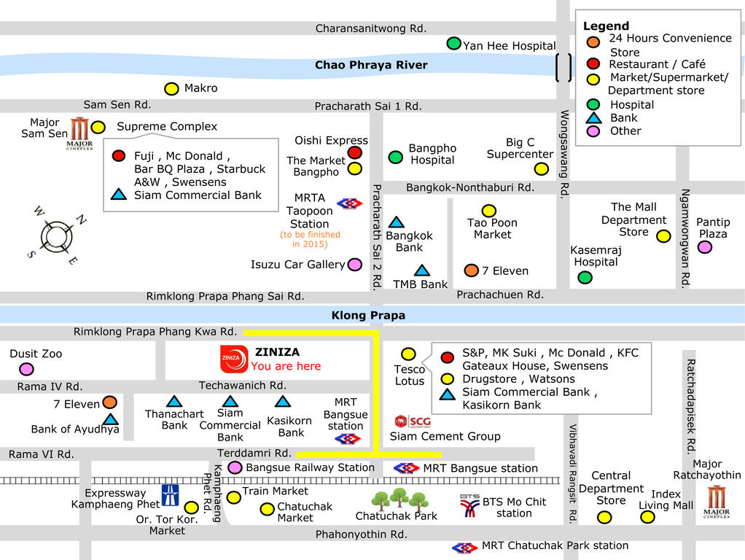745x560 pixels.
Task: Click the pink Dusit Zoo marker
Action: click(x=26, y=369)
